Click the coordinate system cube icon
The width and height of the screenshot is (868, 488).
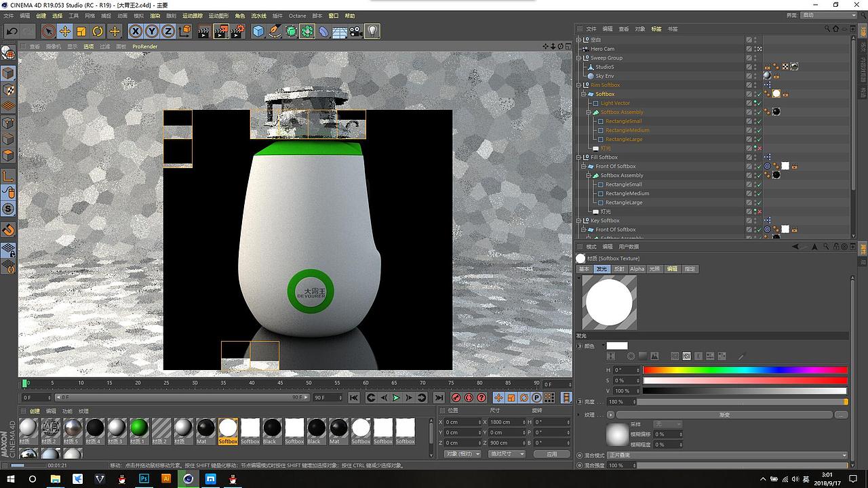click(x=184, y=31)
